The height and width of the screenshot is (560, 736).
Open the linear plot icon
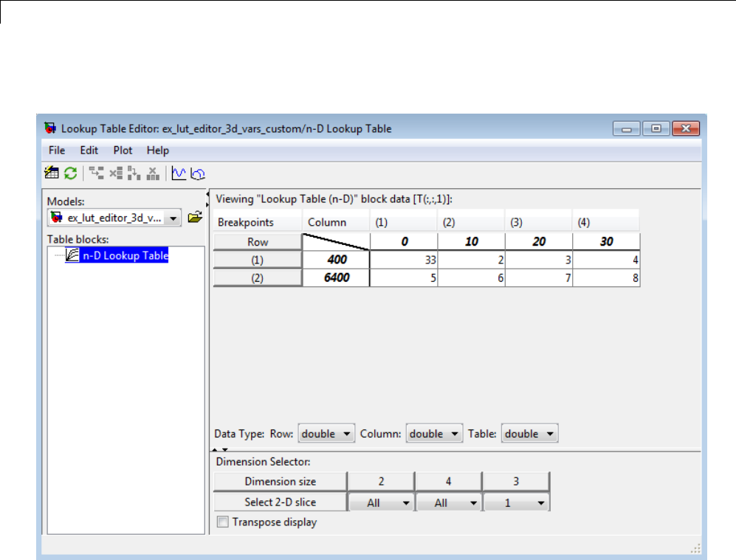(x=179, y=173)
